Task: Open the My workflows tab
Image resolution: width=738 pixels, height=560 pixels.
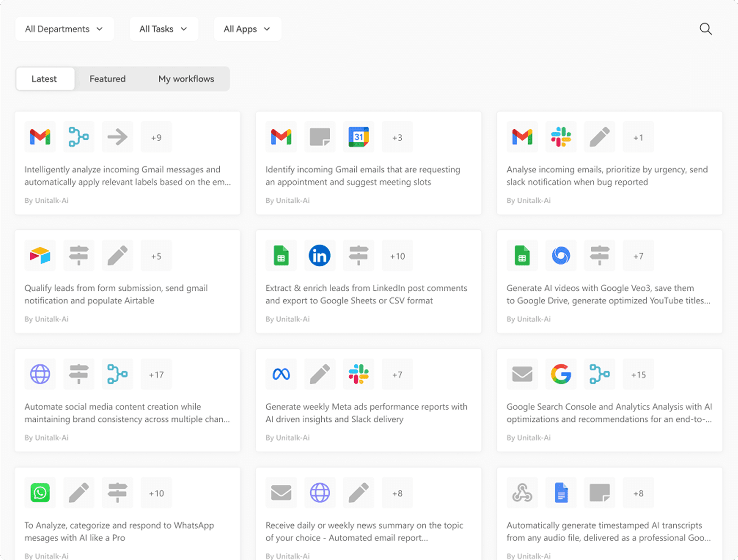Action: pos(186,79)
